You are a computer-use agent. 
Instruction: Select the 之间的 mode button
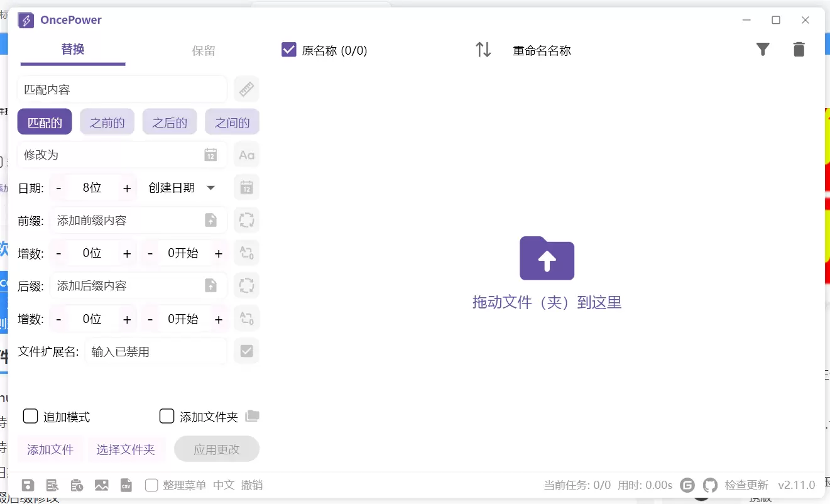(x=232, y=122)
